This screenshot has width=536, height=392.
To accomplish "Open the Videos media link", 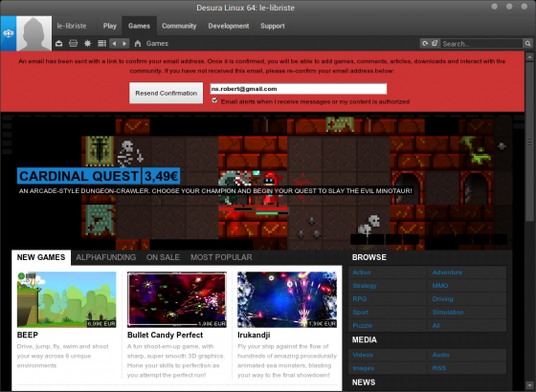I will click(x=363, y=355).
